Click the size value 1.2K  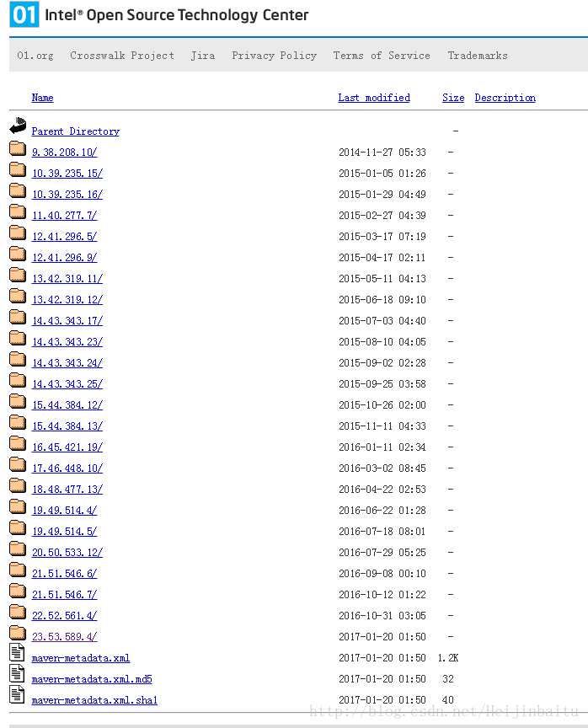click(448, 658)
